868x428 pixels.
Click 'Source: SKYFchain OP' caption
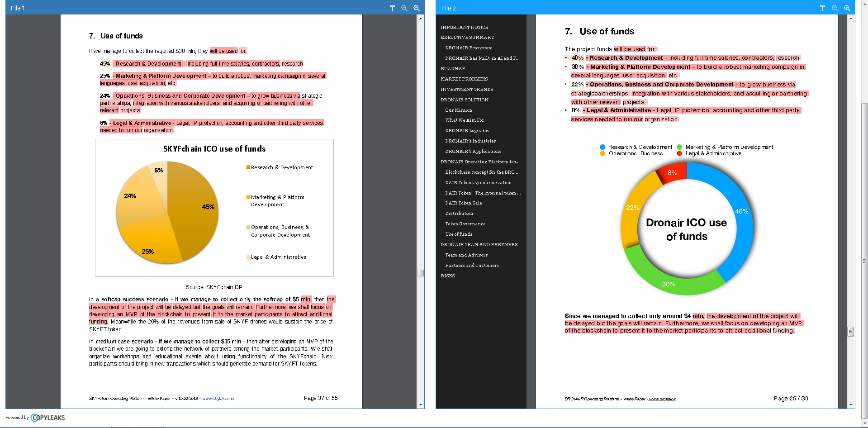click(214, 287)
